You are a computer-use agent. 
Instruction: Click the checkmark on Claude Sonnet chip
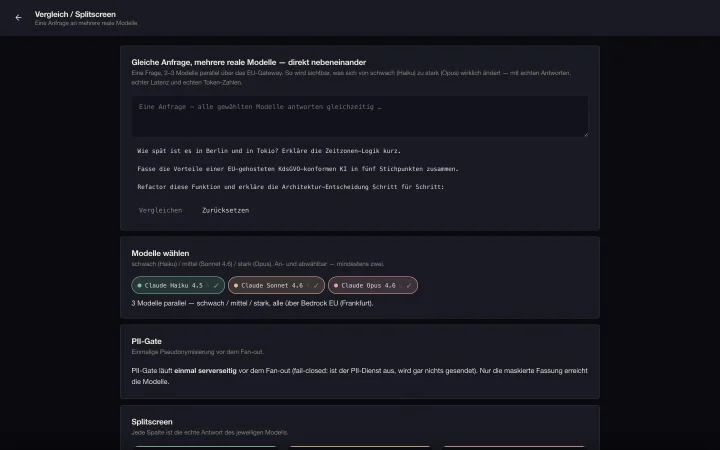tap(316, 285)
